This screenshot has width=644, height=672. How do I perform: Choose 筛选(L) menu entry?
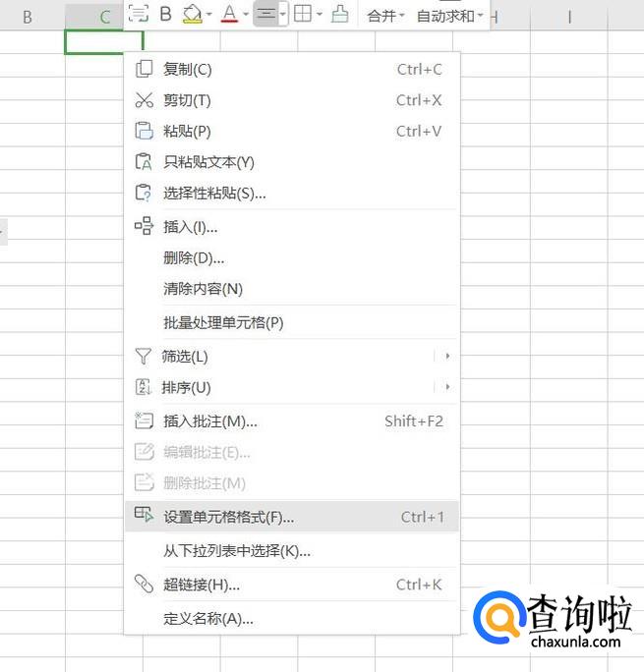(x=292, y=357)
